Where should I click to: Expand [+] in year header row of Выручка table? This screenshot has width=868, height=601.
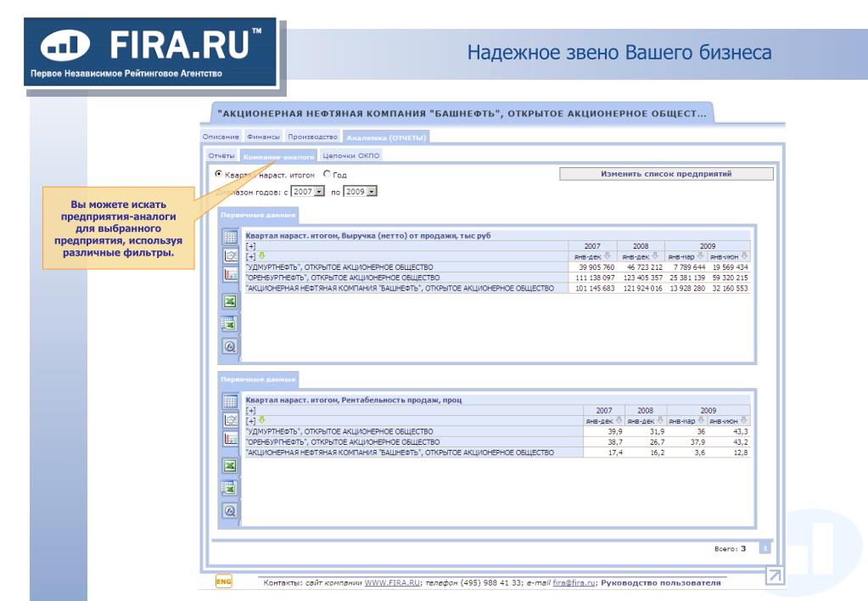click(x=251, y=246)
